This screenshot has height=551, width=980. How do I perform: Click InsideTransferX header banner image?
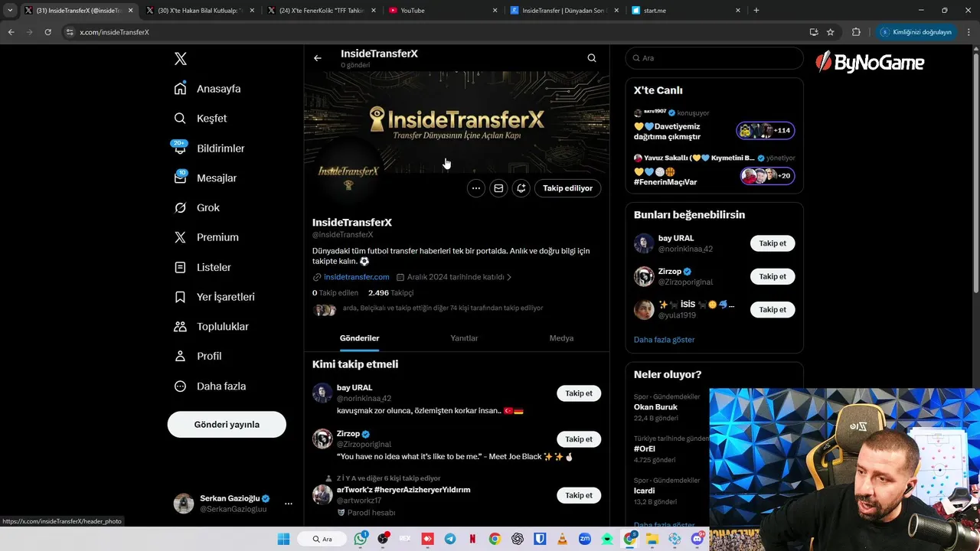[456, 122]
